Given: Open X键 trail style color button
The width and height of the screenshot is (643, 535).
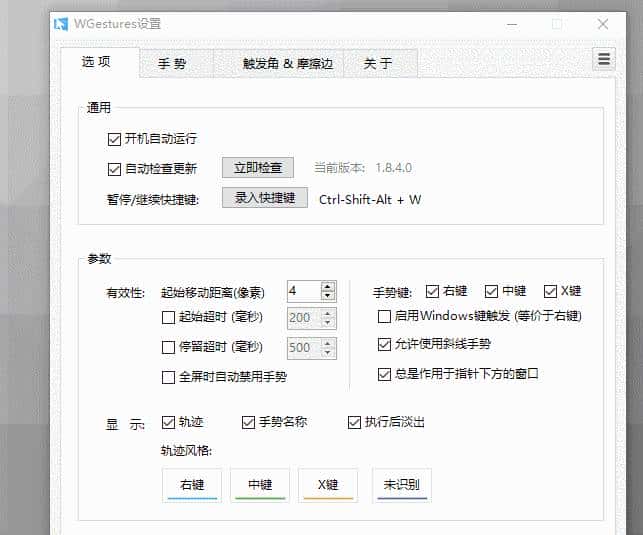Looking at the screenshot, I should (328, 485).
